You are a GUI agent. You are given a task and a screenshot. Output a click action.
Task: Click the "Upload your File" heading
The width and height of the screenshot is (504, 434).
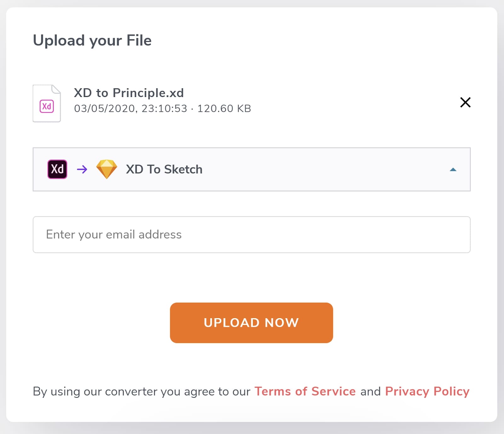(92, 41)
